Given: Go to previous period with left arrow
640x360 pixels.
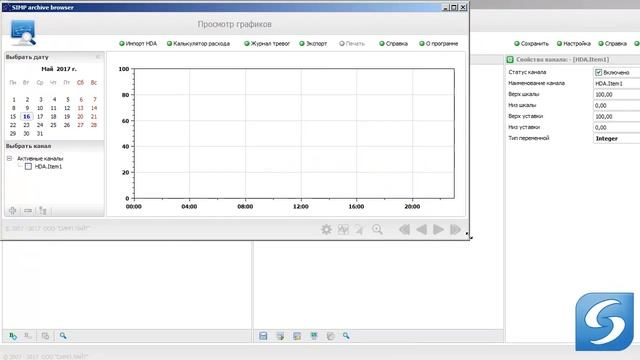Looking at the screenshot, I should click(422, 229).
